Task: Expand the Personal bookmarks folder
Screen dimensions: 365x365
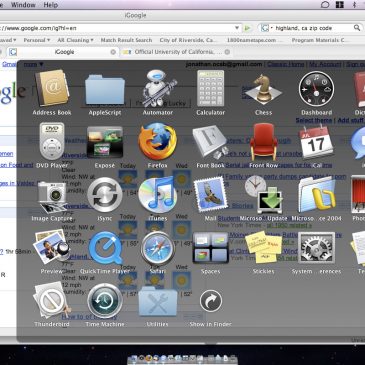Action: pyautogui.click(x=37, y=40)
